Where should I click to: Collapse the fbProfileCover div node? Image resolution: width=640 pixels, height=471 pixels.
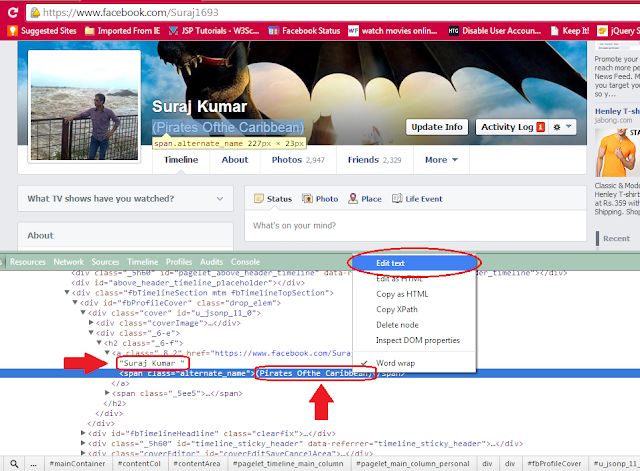coord(75,303)
